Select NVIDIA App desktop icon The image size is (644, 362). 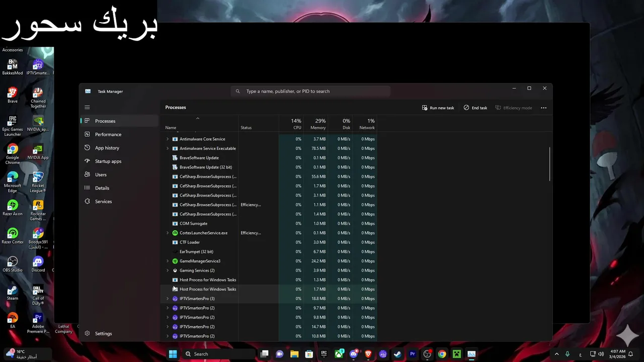[x=38, y=152]
